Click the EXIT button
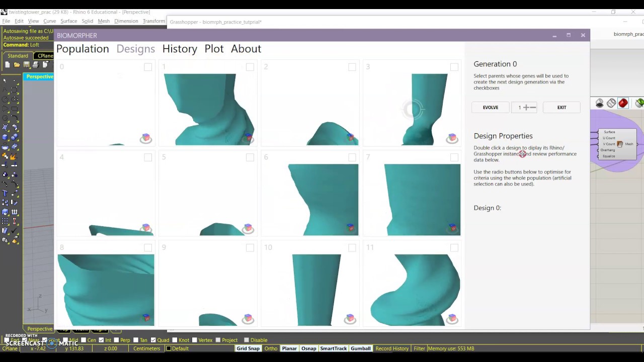 pyautogui.click(x=561, y=107)
